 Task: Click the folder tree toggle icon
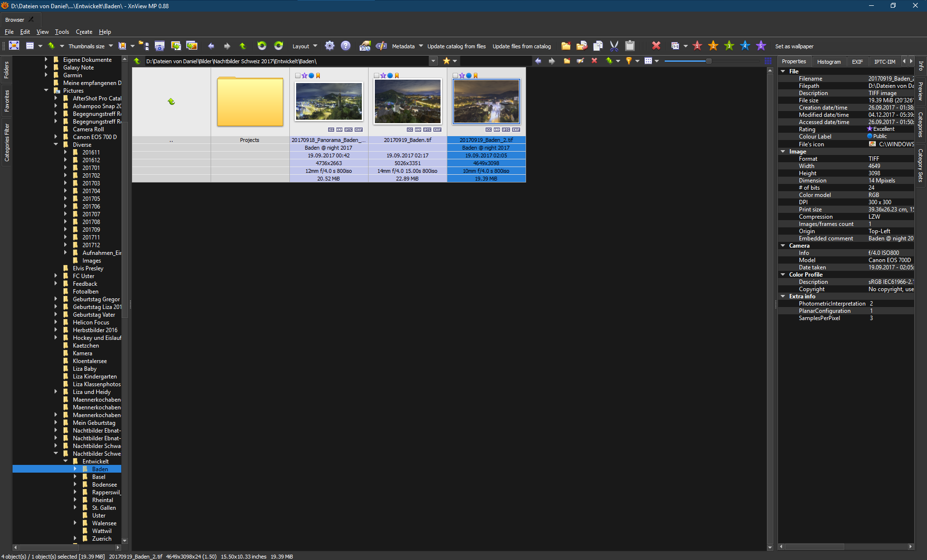click(143, 46)
